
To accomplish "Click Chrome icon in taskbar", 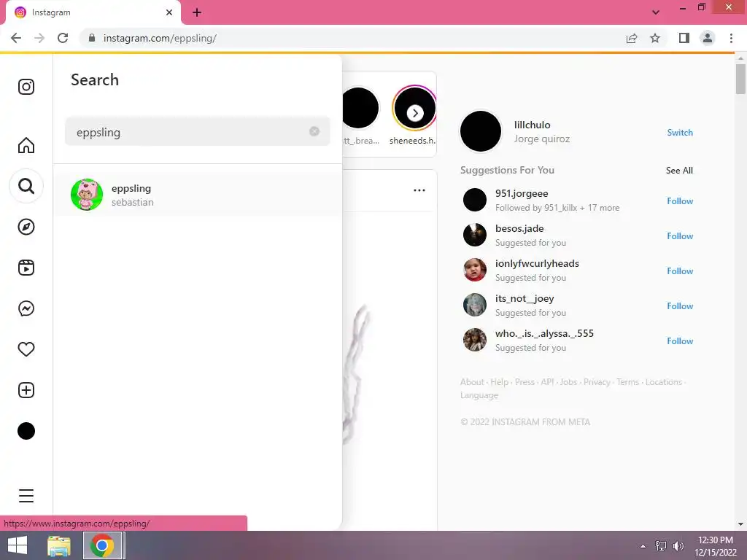I will pos(101,545).
